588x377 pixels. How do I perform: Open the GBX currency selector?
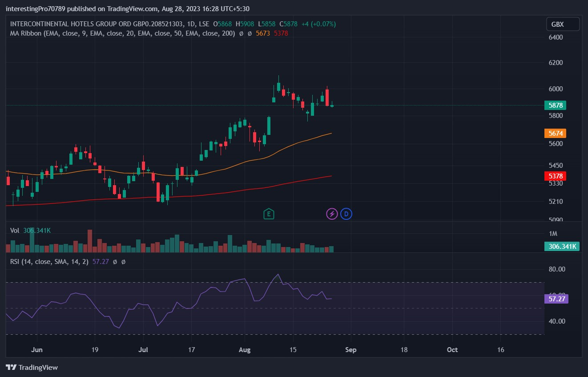pos(563,24)
